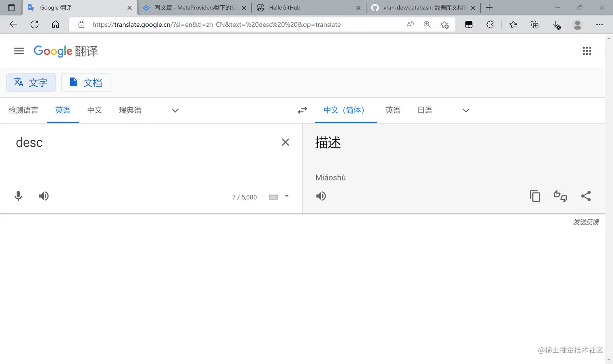Select 日语 as target language
613x364 pixels.
425,110
